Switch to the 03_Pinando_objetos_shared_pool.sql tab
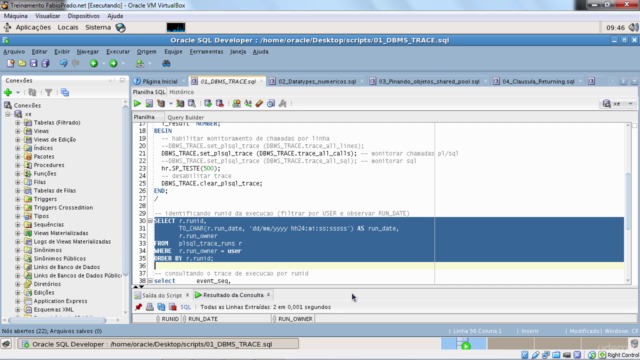This screenshot has height=360, width=640. click(x=429, y=81)
